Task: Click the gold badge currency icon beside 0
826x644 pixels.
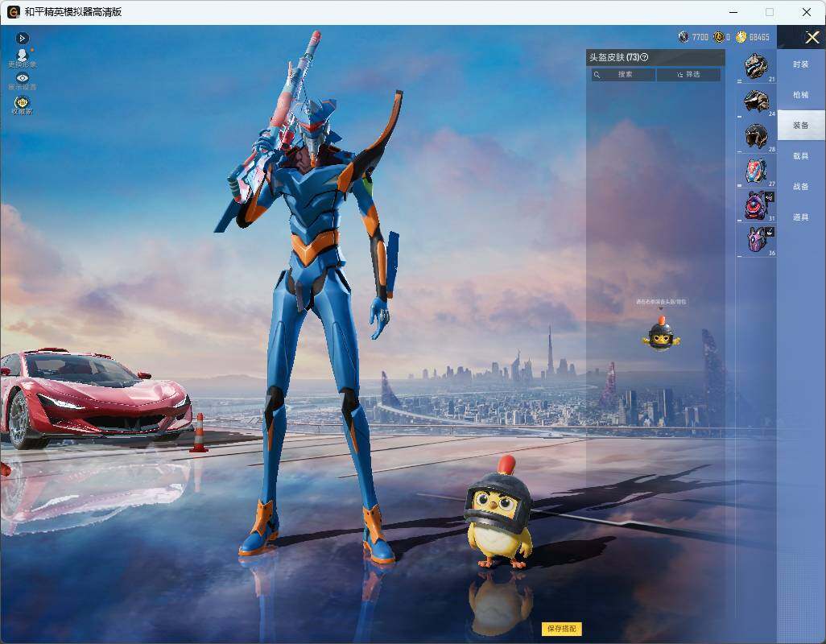Action: (719, 37)
